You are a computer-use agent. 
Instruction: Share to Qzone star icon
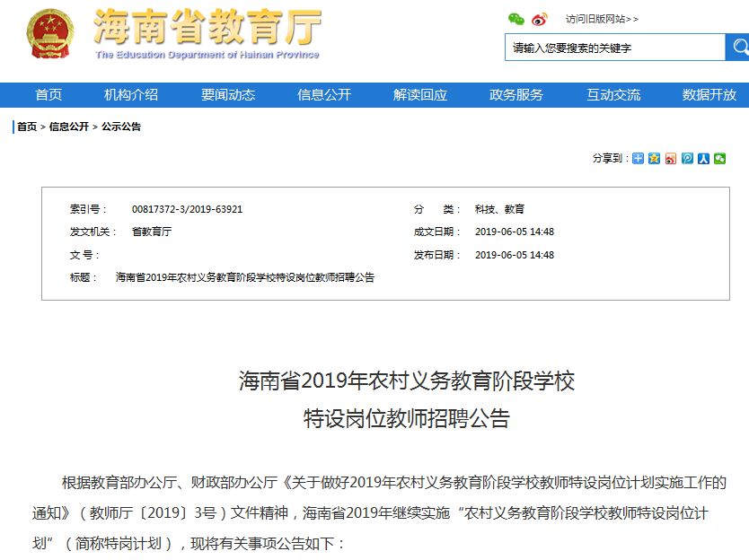[x=654, y=159]
